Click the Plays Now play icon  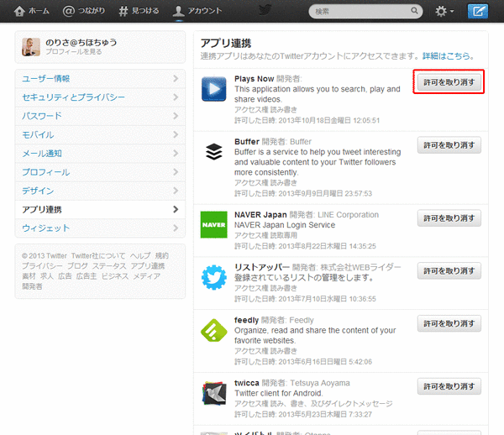(x=213, y=89)
